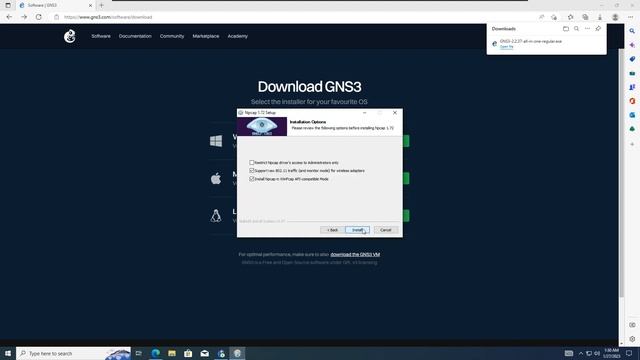The width and height of the screenshot is (640, 360).
Task: Open the Outlook icon in Edge sidebar
Action: tap(632, 115)
